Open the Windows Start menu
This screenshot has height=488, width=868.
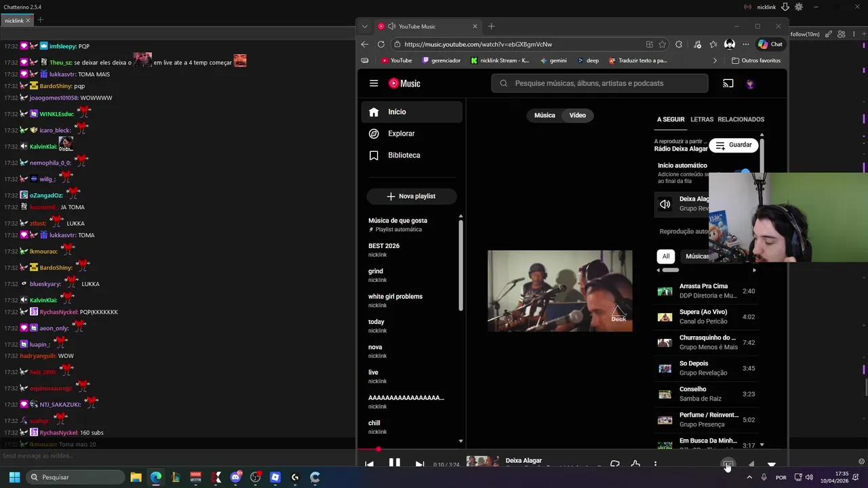coord(14,477)
